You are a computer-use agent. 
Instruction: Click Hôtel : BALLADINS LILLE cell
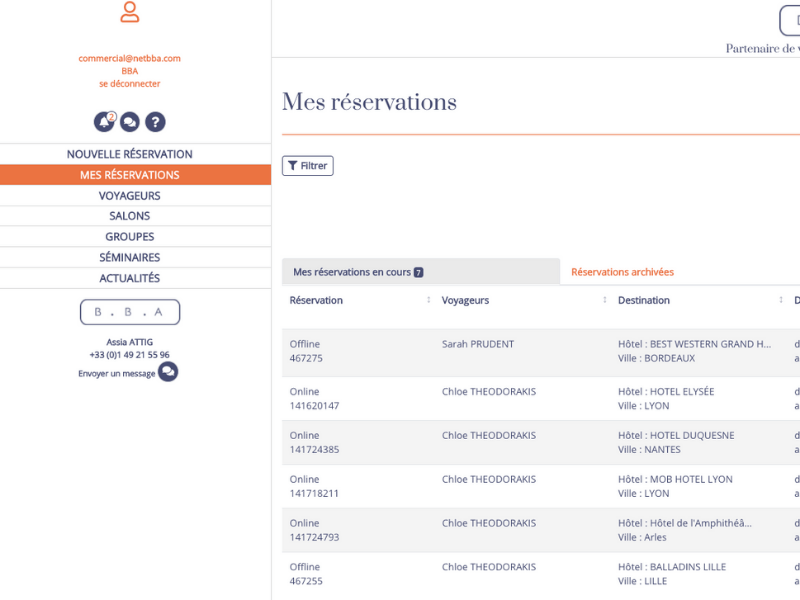[x=672, y=567]
